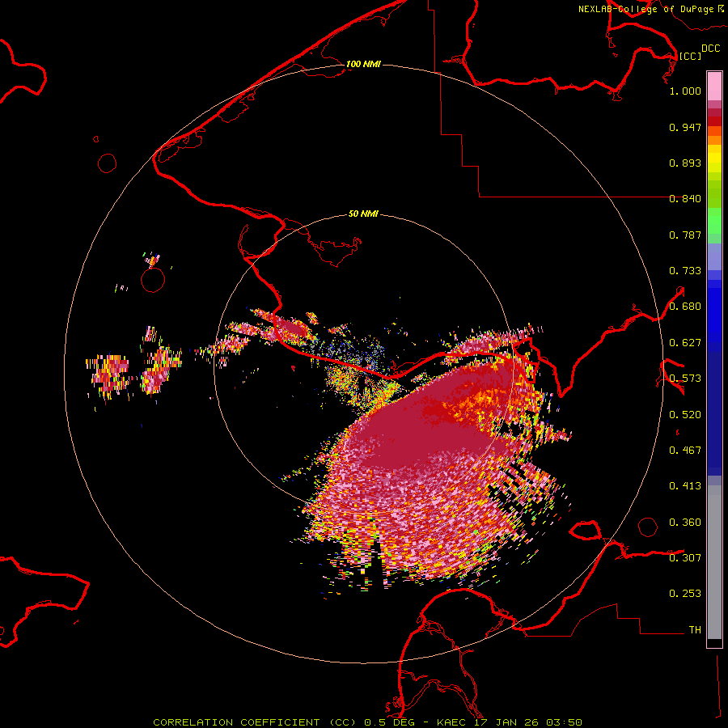Select the 0.893 legend value
This screenshot has width=728, height=728.
pos(685,163)
